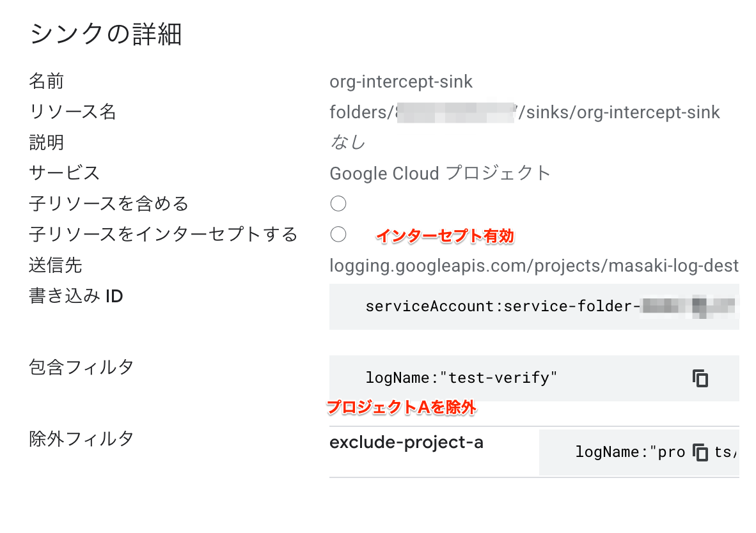Click the 子リソースをインターセプトする label
The height and width of the screenshot is (533, 756).
click(x=163, y=234)
